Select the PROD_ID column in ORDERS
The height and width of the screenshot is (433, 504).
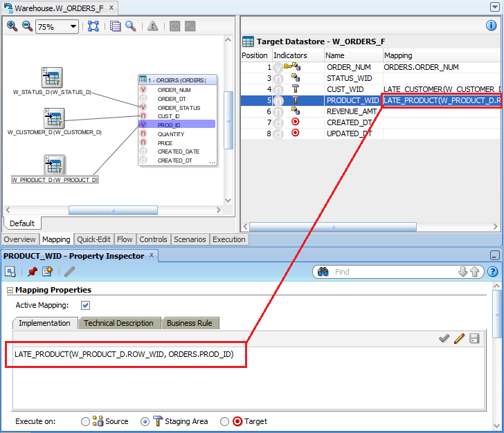[x=177, y=125]
